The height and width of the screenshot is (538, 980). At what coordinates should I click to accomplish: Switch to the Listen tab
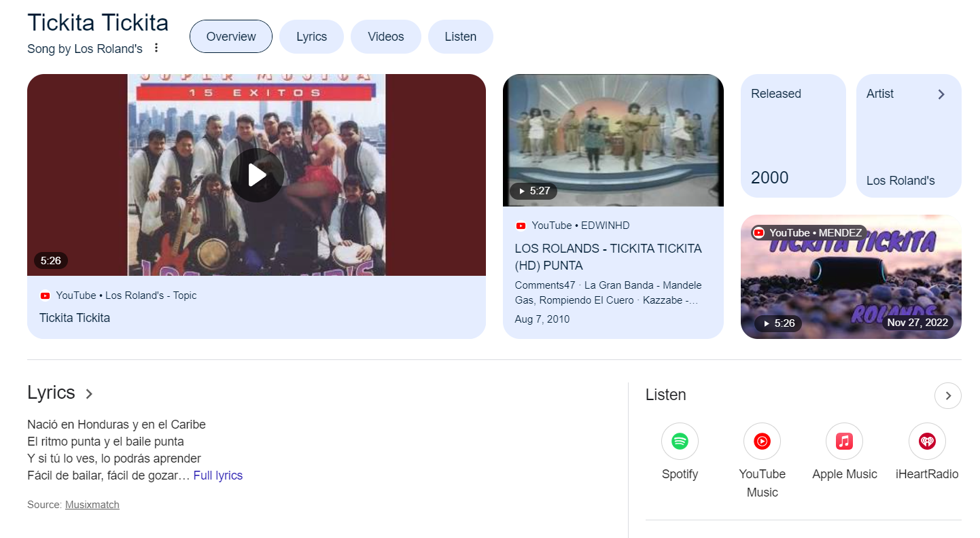pyautogui.click(x=461, y=37)
